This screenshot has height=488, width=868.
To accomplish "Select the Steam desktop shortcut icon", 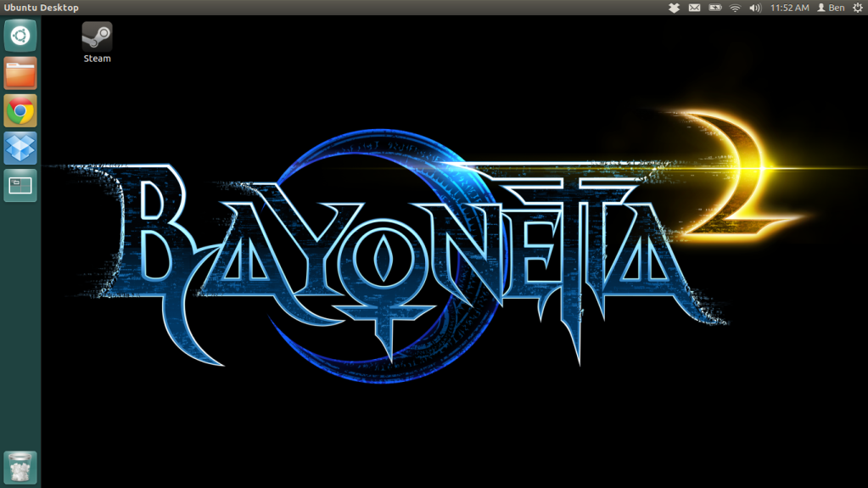I will 97,36.
